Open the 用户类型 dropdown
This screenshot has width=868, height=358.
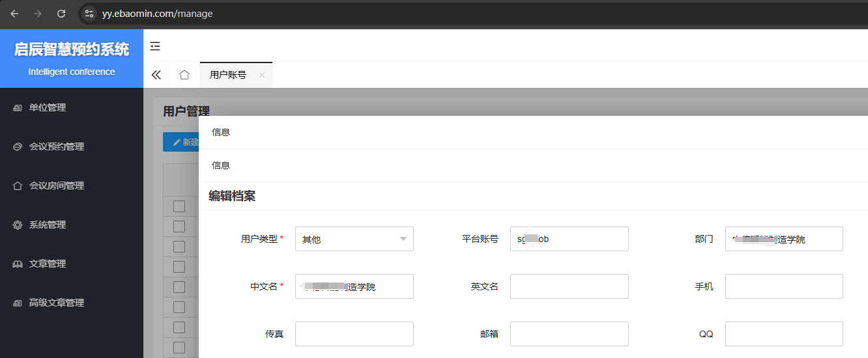(x=354, y=239)
